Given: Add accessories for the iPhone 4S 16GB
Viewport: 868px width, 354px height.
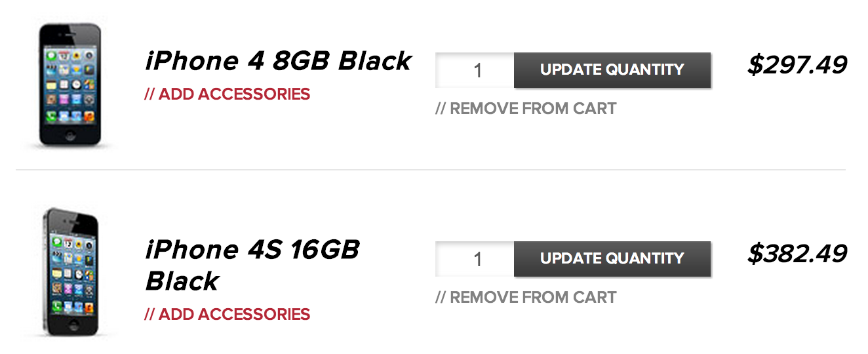Looking at the screenshot, I should tap(227, 315).
